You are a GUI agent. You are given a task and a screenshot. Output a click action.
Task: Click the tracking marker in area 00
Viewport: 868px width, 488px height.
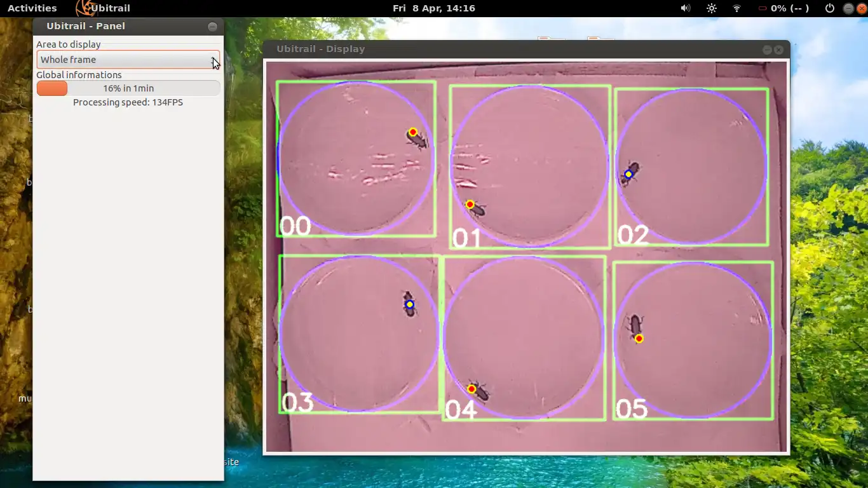[x=413, y=132]
